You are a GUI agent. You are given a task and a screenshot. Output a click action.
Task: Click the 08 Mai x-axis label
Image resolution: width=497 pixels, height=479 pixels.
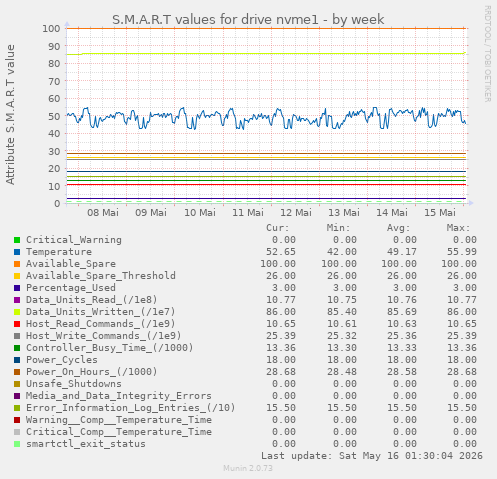tap(103, 213)
